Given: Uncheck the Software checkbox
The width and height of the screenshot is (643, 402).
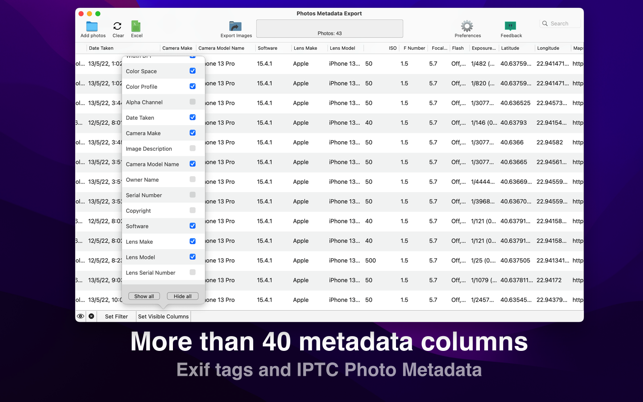Looking at the screenshot, I should pos(192,226).
